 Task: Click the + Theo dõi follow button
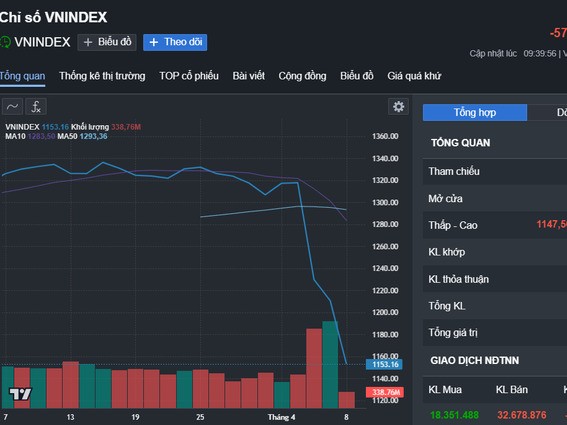(175, 42)
